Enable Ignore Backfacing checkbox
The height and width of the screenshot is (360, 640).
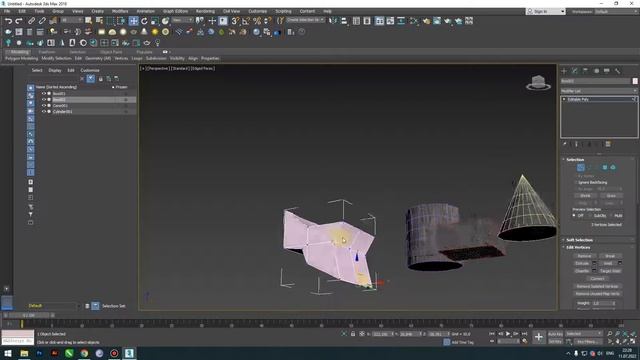(x=576, y=182)
